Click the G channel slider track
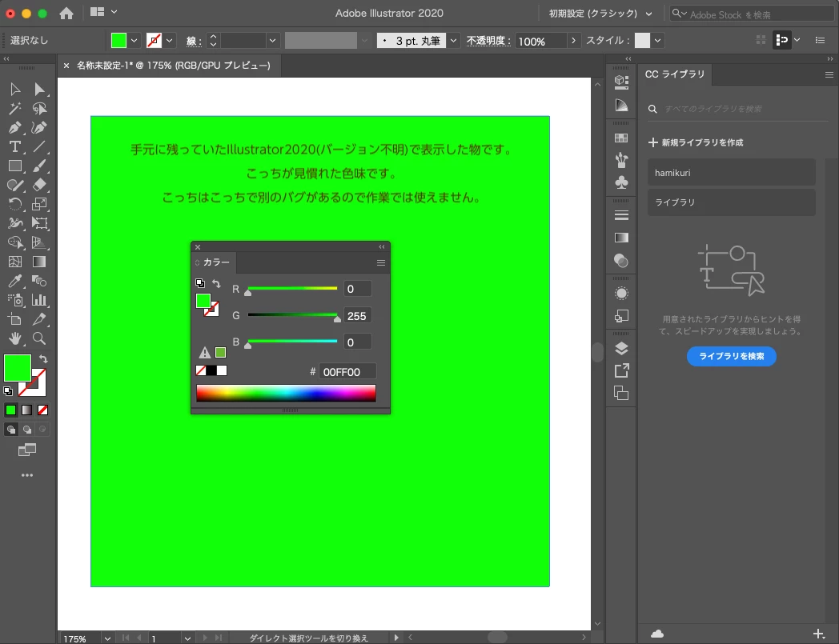The image size is (839, 644). (x=292, y=315)
